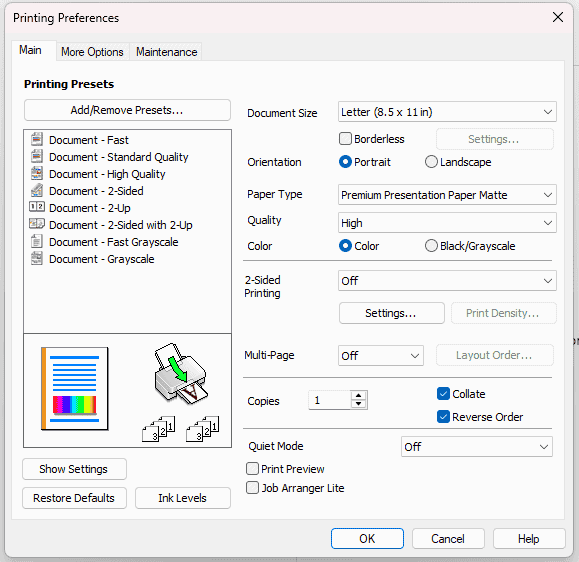Click the Show Settings button
The image size is (579, 562).
74,469
